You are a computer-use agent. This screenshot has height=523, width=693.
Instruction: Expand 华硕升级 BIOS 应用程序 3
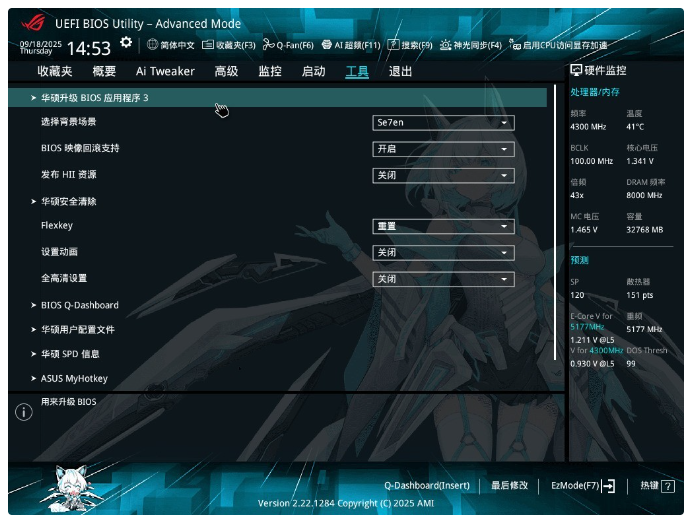point(278,98)
